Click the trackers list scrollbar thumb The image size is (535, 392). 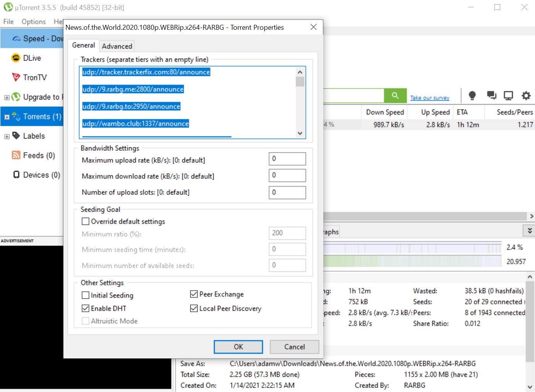300,82
